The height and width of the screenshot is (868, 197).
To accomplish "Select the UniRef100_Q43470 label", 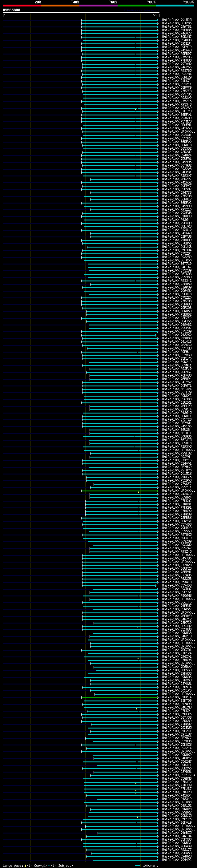I will click(177, 494).
